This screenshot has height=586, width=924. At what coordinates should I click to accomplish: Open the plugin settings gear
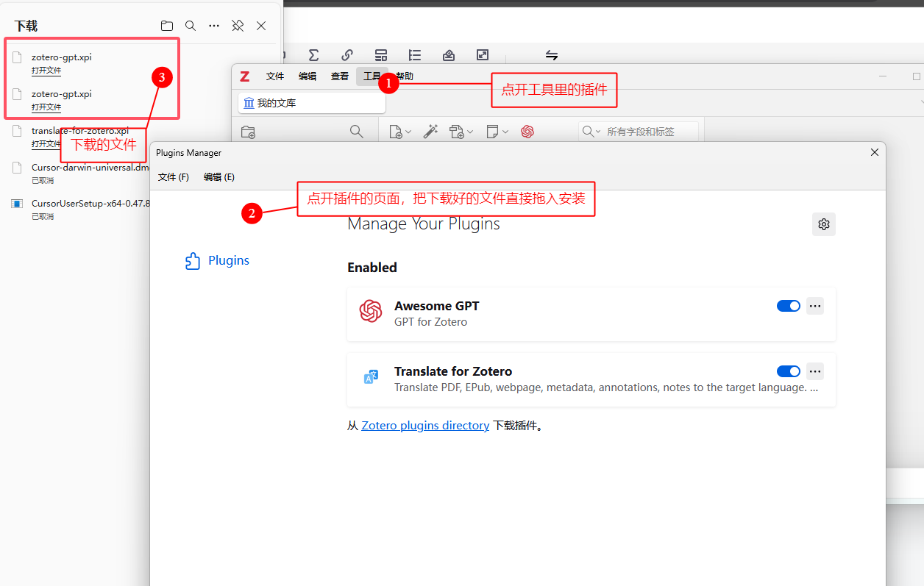pyautogui.click(x=823, y=224)
